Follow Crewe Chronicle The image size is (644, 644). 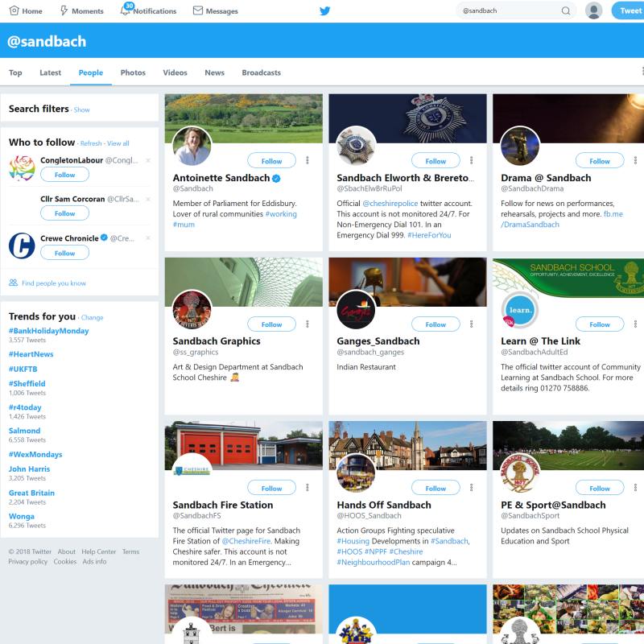64,253
